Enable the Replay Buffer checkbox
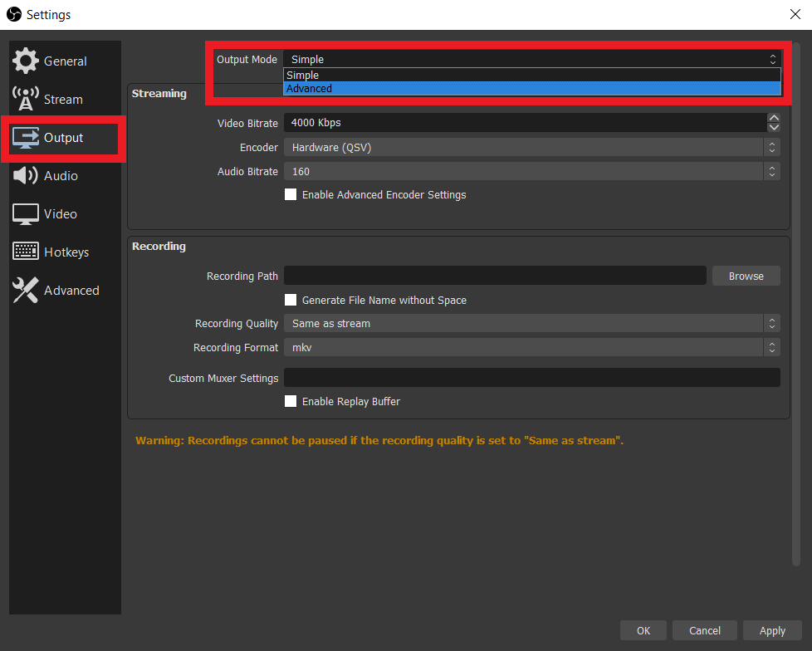Viewport: 812px width, 651px height. point(291,401)
